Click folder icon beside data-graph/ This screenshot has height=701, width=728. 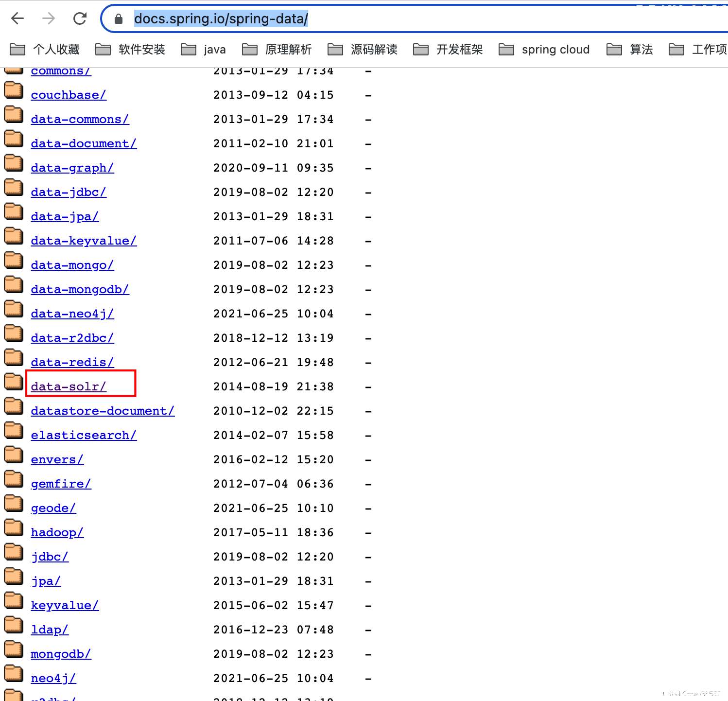tap(14, 163)
